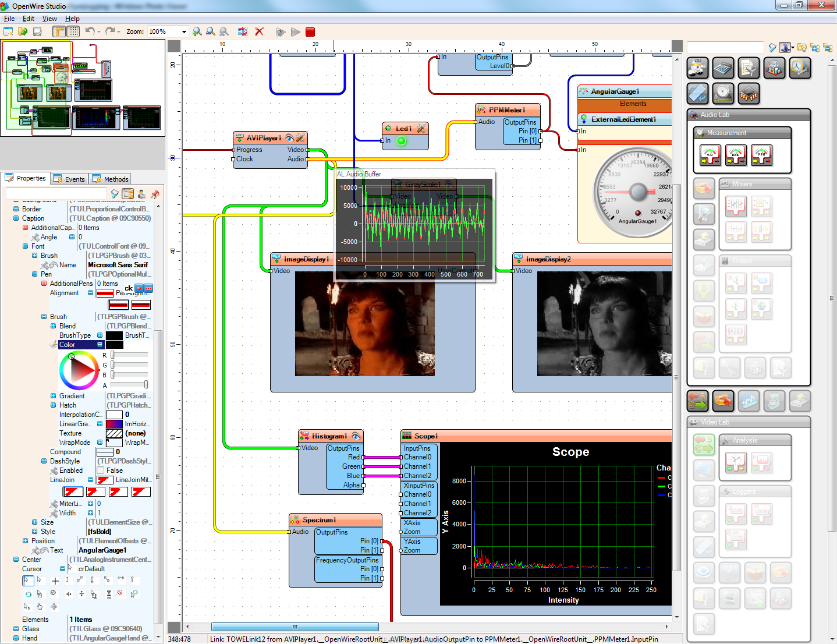Click the red X delete icon

point(260,31)
